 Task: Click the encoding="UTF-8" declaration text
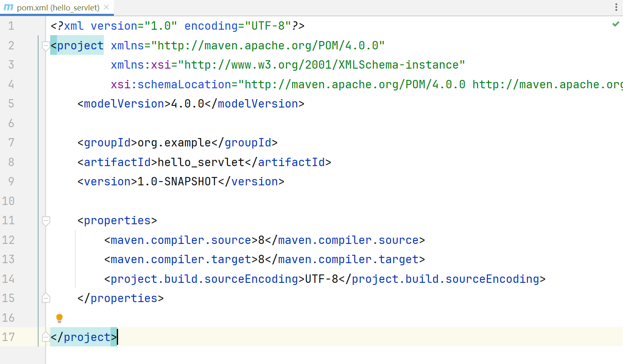pos(238,26)
